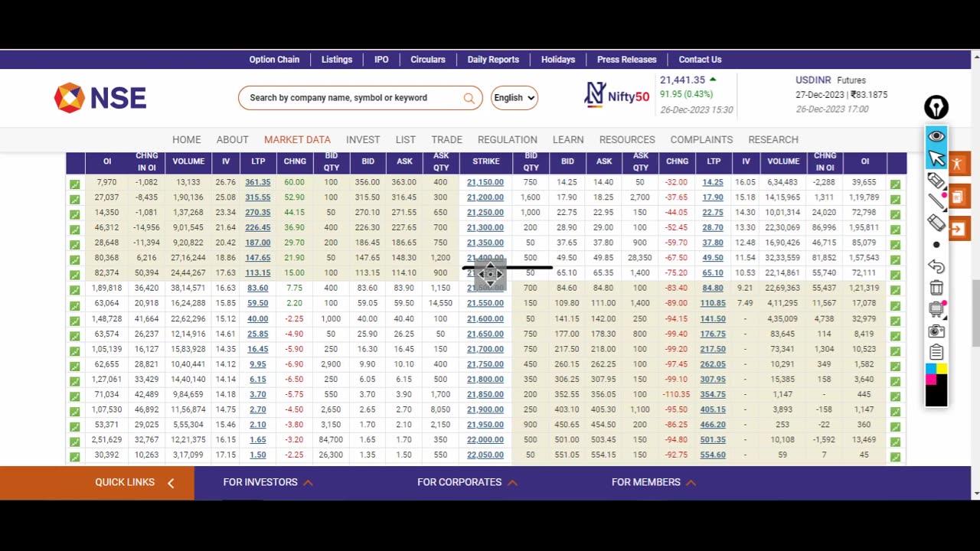Open the pen annotation tool logo button
The image size is (980, 551).
tap(936, 107)
